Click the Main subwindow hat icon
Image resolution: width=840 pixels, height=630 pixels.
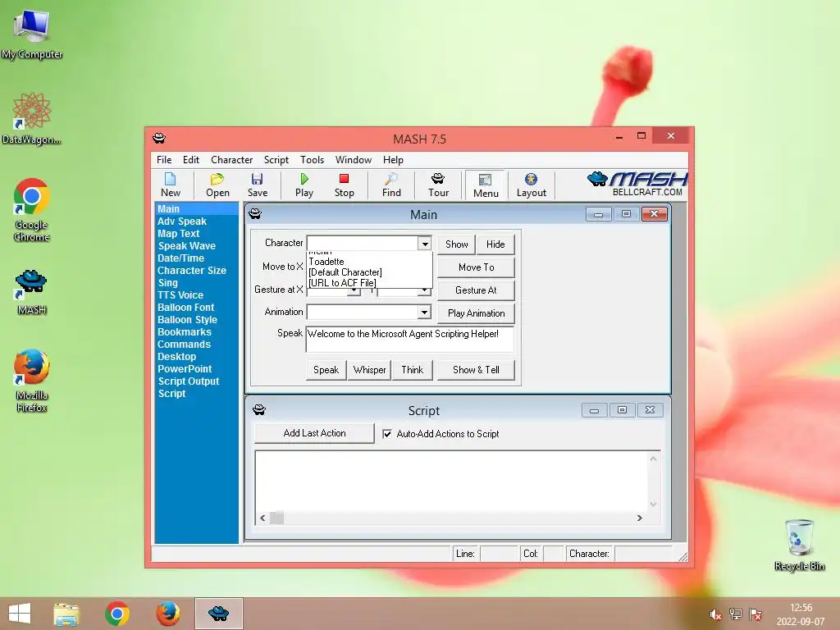(x=255, y=214)
